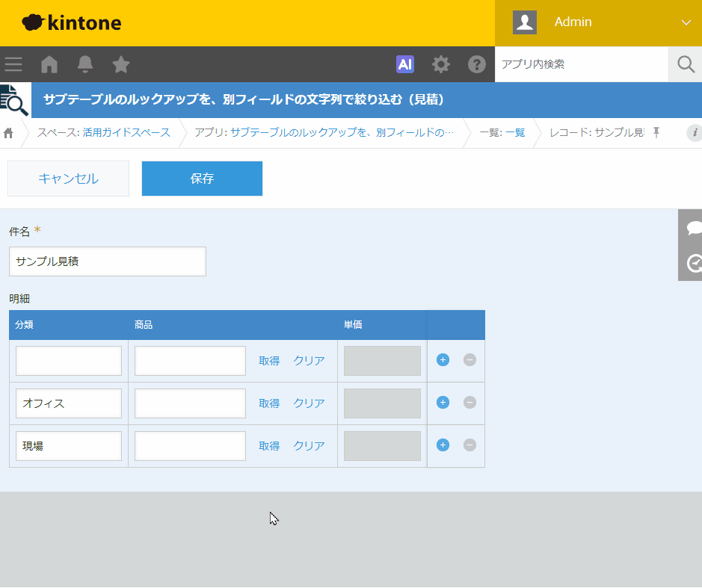The height and width of the screenshot is (588, 702).
Task: Click 取得 in the 現場 row
Action: (x=269, y=446)
